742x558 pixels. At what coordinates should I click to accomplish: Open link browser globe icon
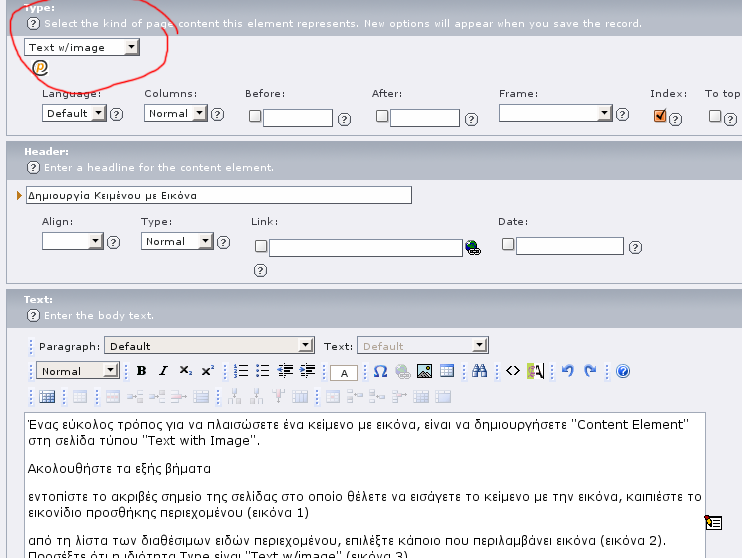click(473, 247)
